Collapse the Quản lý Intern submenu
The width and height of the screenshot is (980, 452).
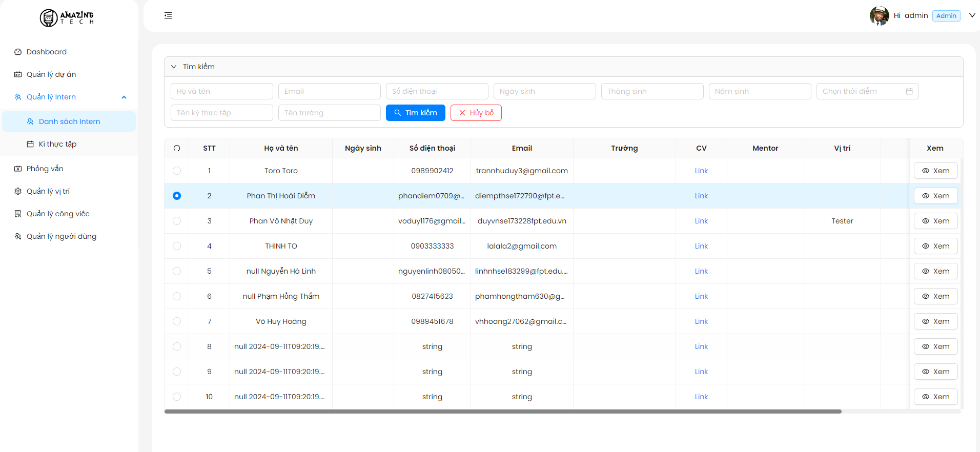(x=124, y=97)
